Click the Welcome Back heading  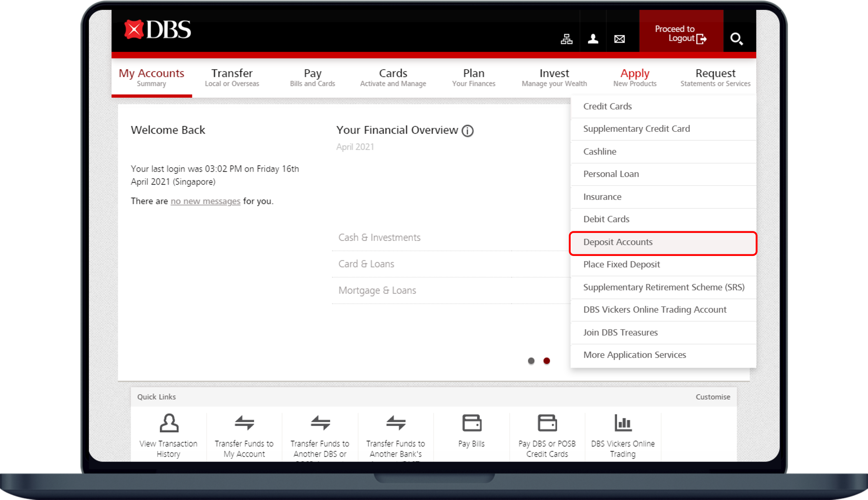point(168,130)
